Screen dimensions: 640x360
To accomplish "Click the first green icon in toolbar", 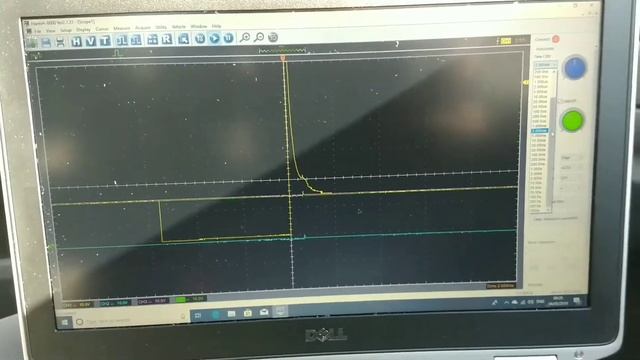I will point(32,43).
